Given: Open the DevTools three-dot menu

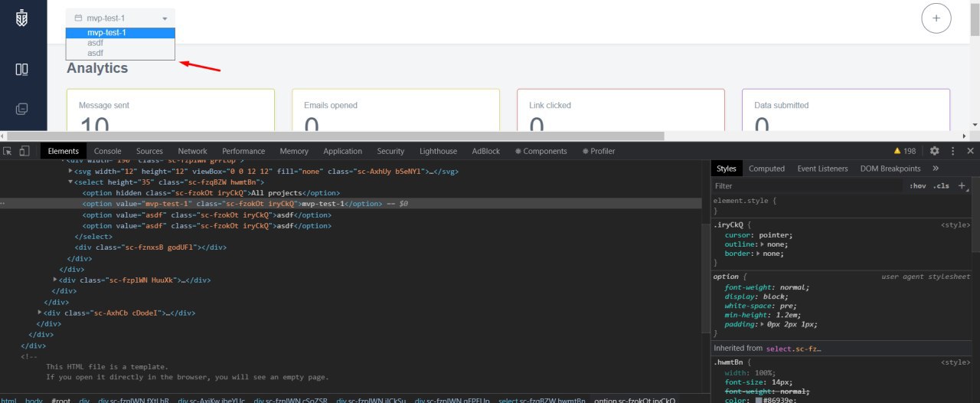Looking at the screenshot, I should click(x=952, y=151).
